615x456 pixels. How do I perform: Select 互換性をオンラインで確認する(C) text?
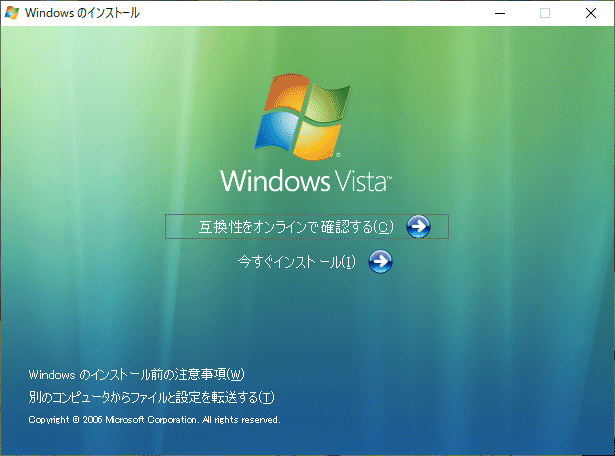[296, 227]
